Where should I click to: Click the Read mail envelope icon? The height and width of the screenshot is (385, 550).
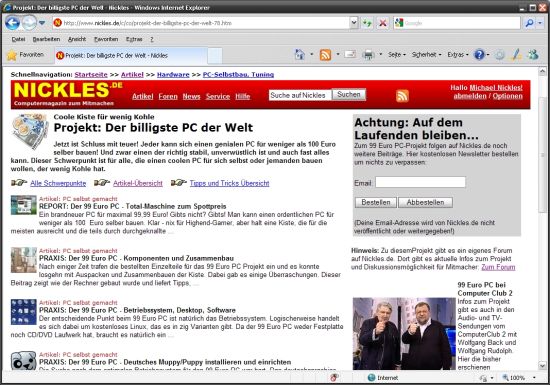tap(350, 54)
